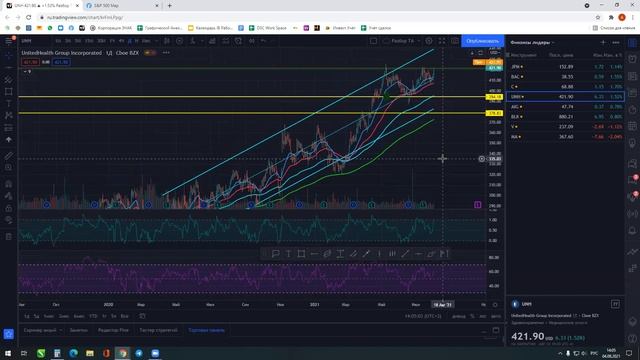Open the Торговая панель tab
The image size is (640, 360).
point(206,330)
